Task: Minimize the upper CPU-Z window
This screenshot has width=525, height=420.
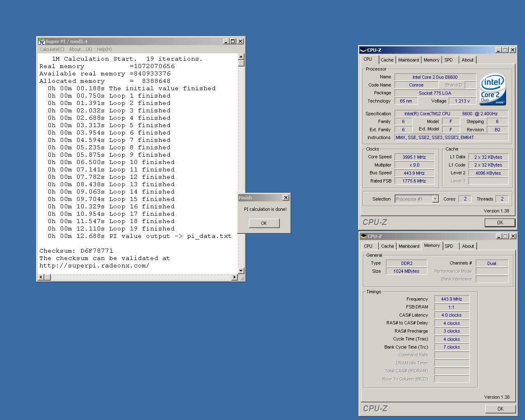Action: click(x=498, y=50)
